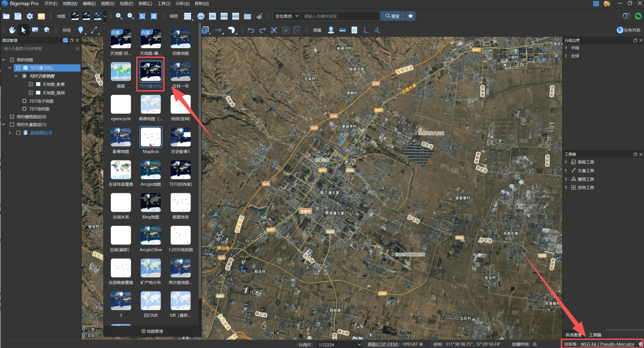The image size is (644, 348).
Task: Select the TDT卫星地图 radio button
Action: 24,76
